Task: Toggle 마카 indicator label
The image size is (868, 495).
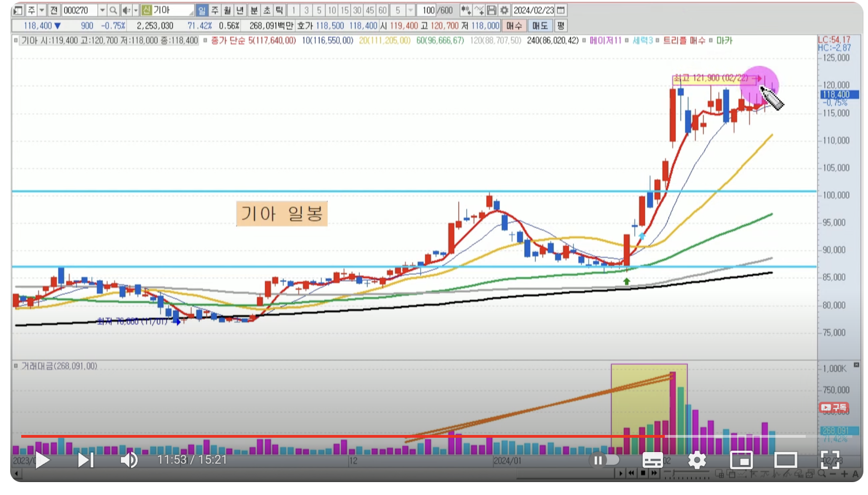Action: pyautogui.click(x=724, y=41)
